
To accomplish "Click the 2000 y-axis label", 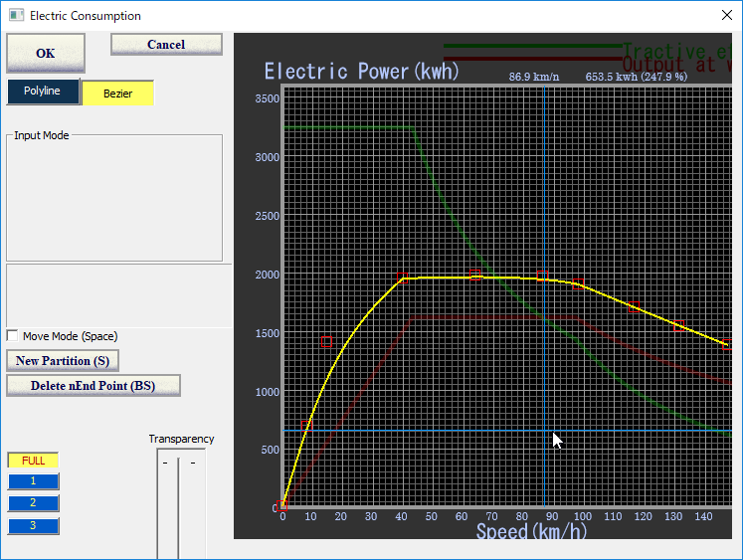I will (x=268, y=275).
